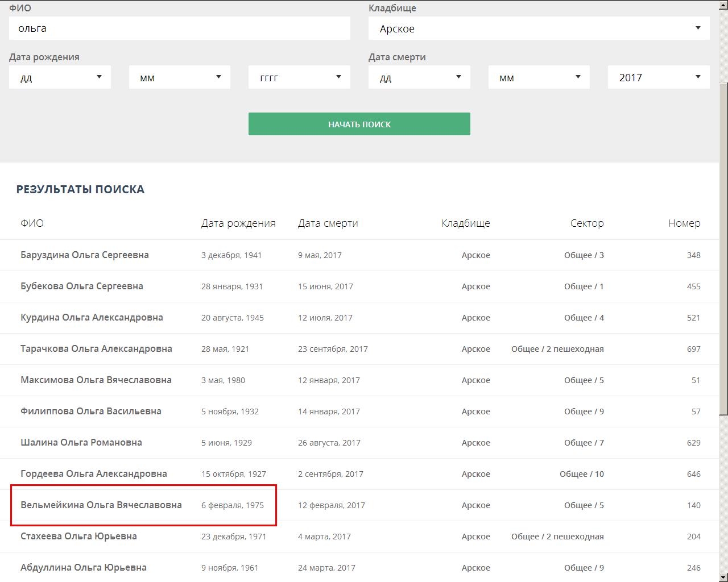Click death date 15 июня, 2017
The width and height of the screenshot is (728, 582).
[x=325, y=286]
